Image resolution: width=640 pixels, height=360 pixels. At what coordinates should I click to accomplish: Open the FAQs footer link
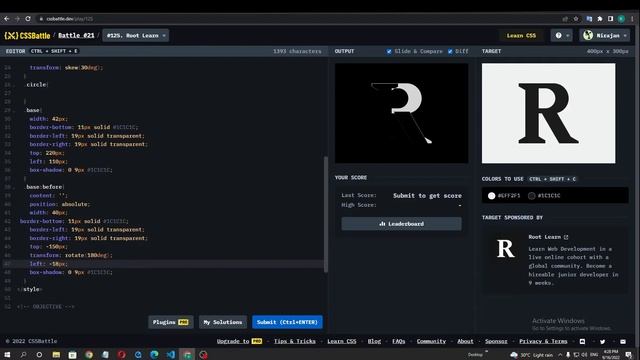pyautogui.click(x=398, y=341)
